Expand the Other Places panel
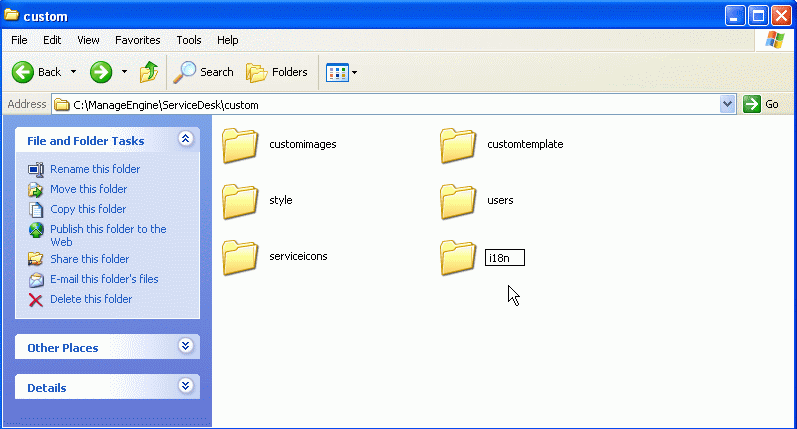The image size is (797, 429). 185,346
